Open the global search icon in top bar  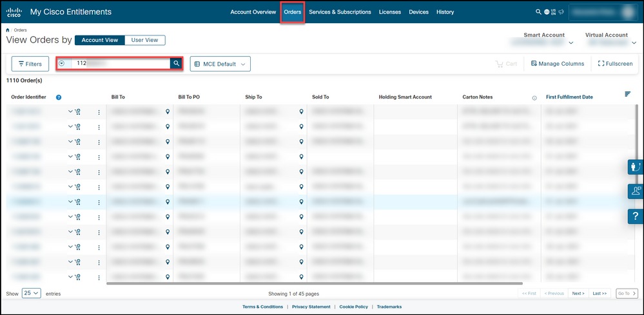point(538,12)
